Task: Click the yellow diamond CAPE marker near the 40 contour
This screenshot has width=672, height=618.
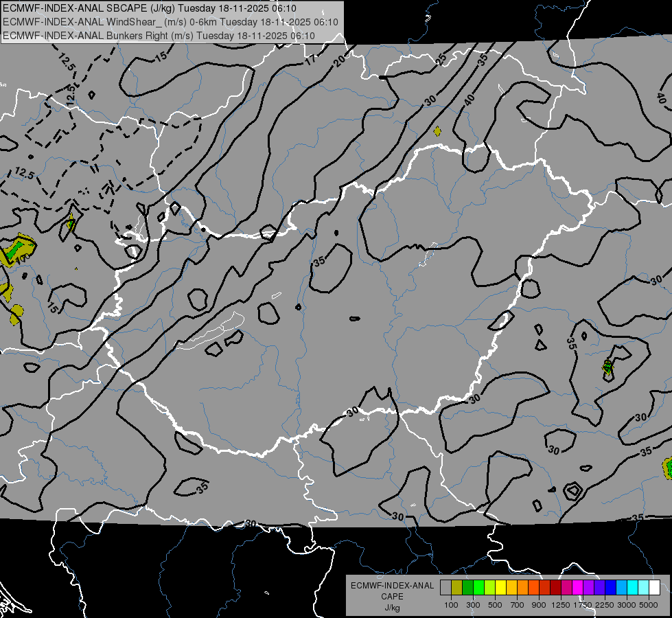Action: 437,131
